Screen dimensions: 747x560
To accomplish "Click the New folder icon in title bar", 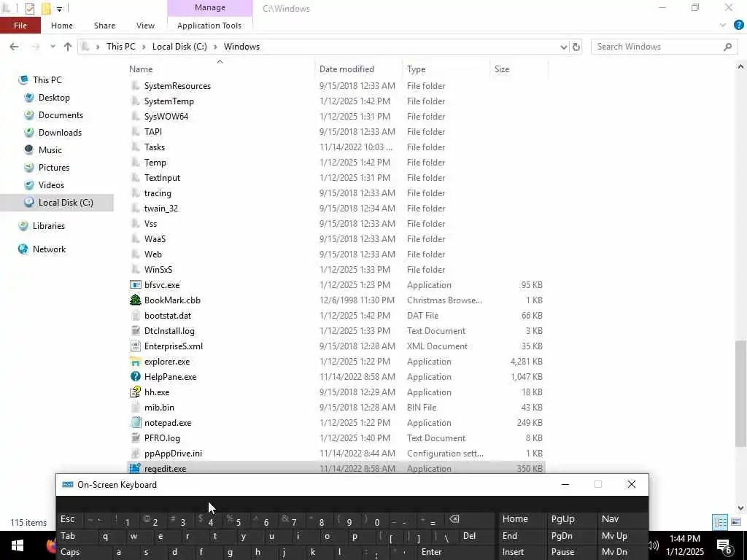I will pyautogui.click(x=46, y=9).
